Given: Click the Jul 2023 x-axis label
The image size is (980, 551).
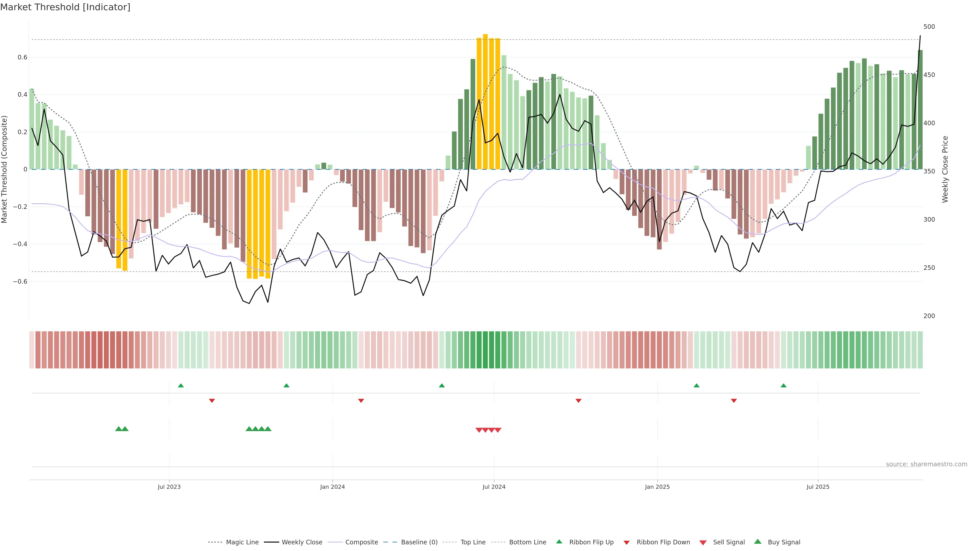Looking at the screenshot, I should click(169, 487).
